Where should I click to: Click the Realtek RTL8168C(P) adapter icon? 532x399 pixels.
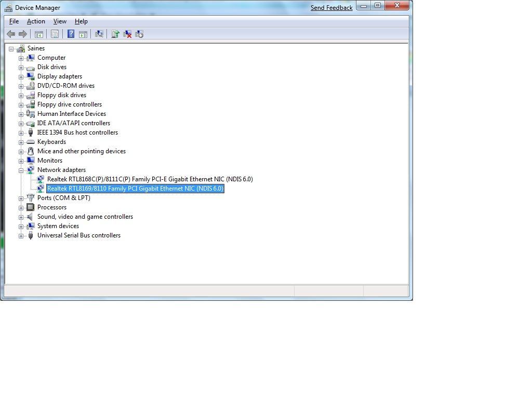pyautogui.click(x=41, y=179)
